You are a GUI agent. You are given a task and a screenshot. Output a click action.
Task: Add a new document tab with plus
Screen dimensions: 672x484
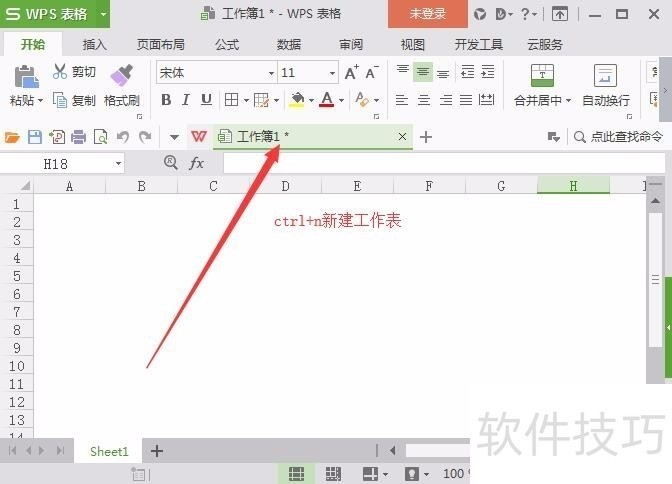426,137
